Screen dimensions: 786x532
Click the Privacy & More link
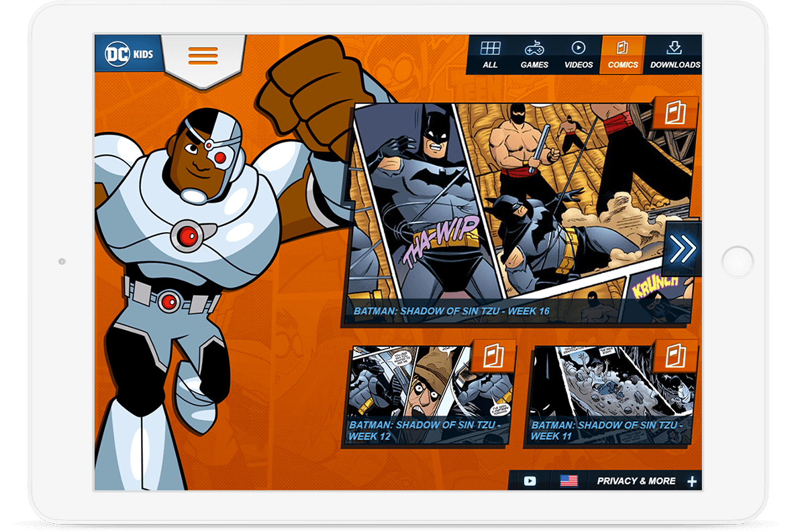636,481
